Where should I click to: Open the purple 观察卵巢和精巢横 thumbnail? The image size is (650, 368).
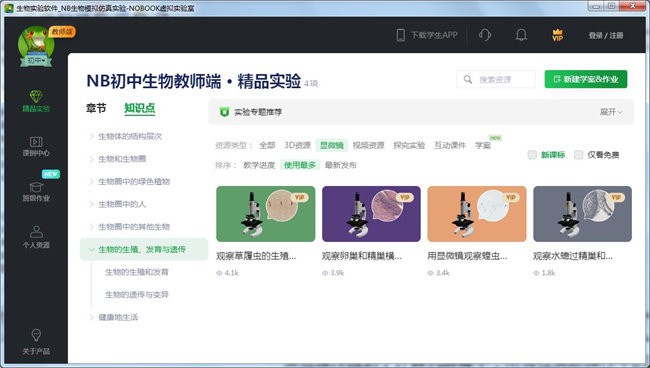(x=371, y=214)
